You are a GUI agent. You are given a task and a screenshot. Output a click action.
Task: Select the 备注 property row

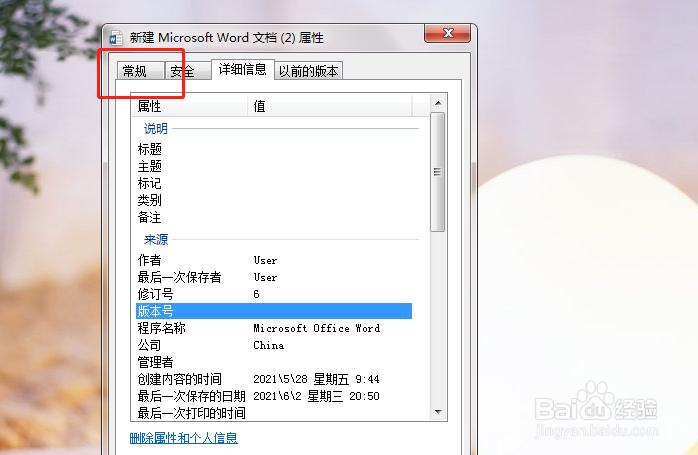tap(274, 217)
